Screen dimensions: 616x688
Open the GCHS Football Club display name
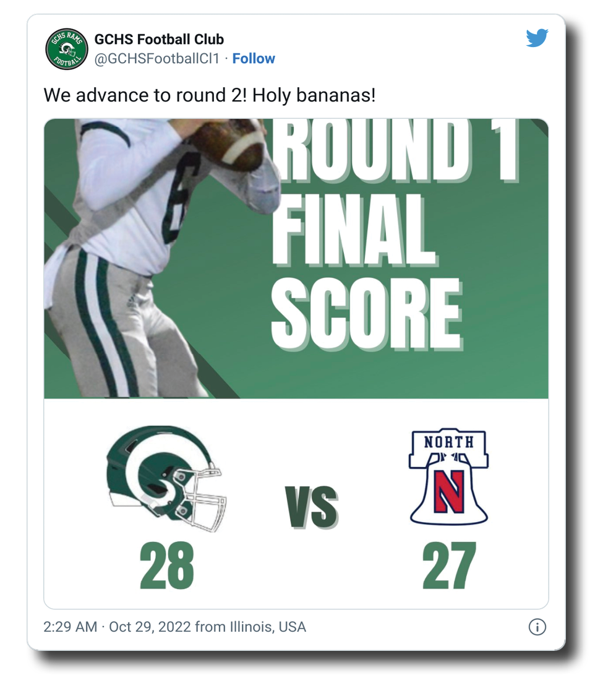pyautogui.click(x=159, y=40)
